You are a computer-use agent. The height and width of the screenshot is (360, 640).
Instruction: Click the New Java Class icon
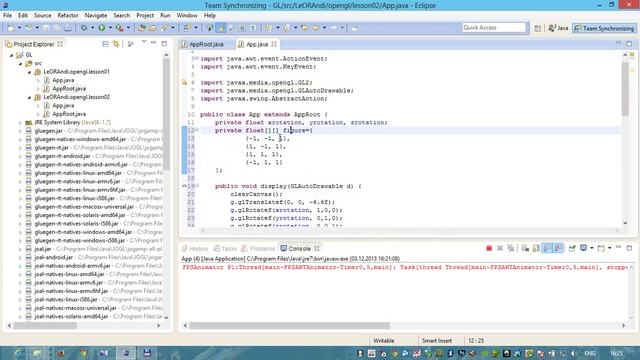click(152, 28)
